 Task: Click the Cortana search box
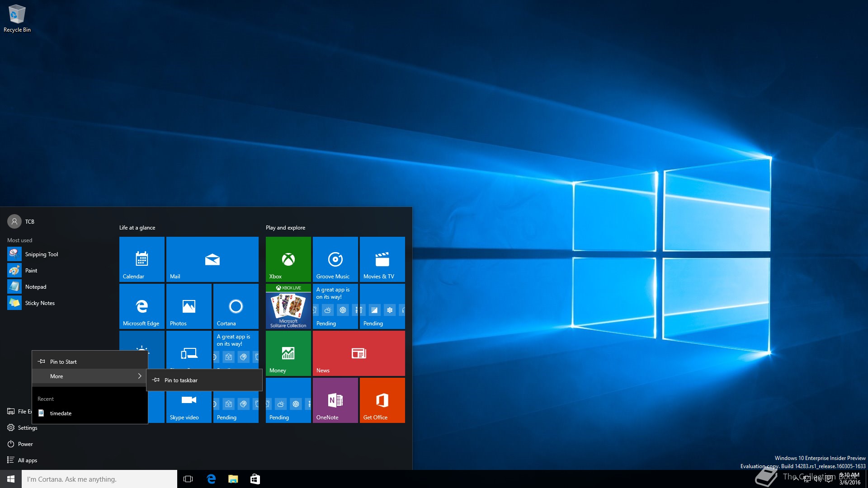click(99, 479)
